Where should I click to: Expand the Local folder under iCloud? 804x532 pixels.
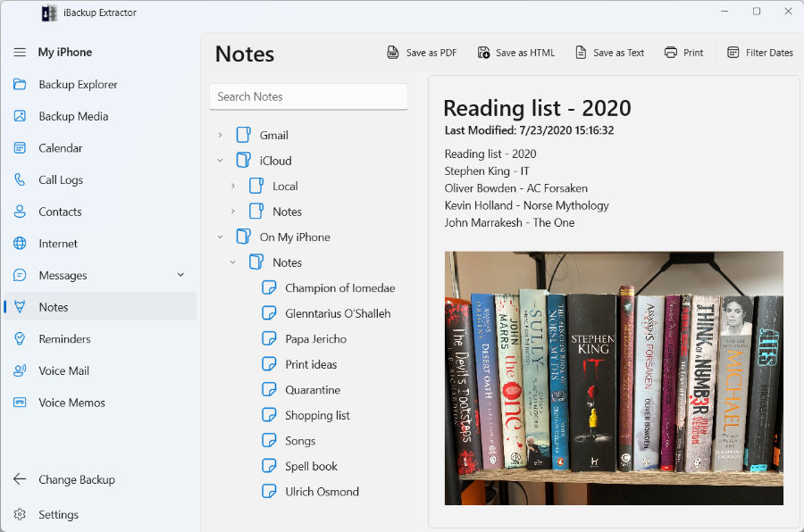click(233, 187)
